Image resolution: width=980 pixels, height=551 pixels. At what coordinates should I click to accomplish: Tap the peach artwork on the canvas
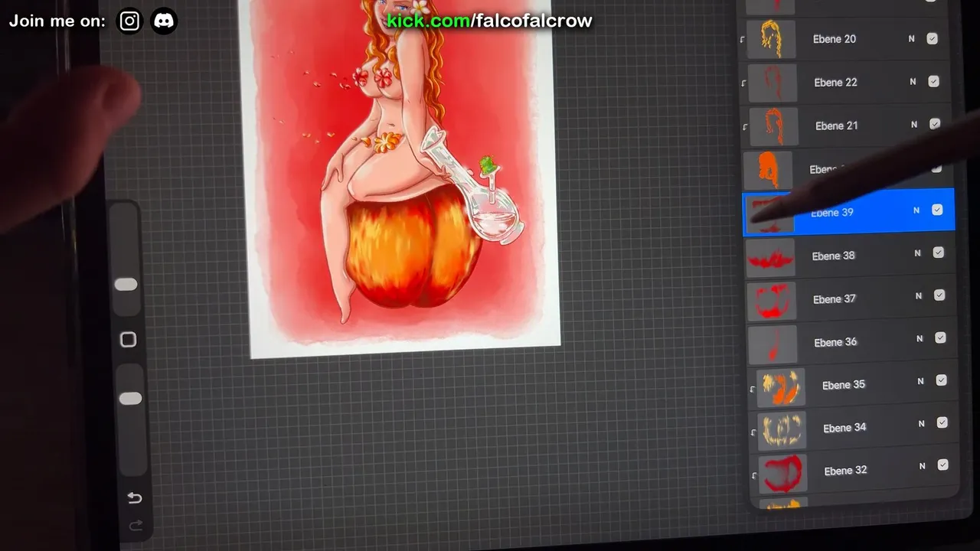413,249
